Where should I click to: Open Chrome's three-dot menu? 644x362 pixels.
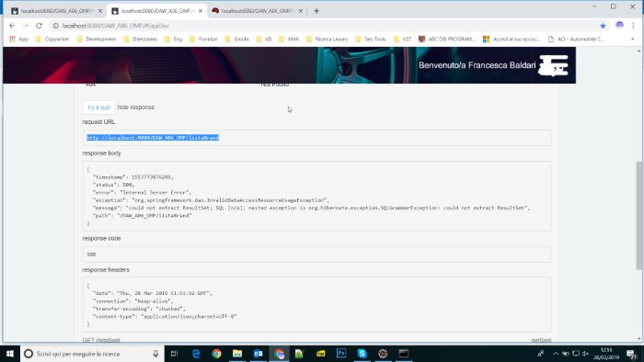click(x=633, y=26)
